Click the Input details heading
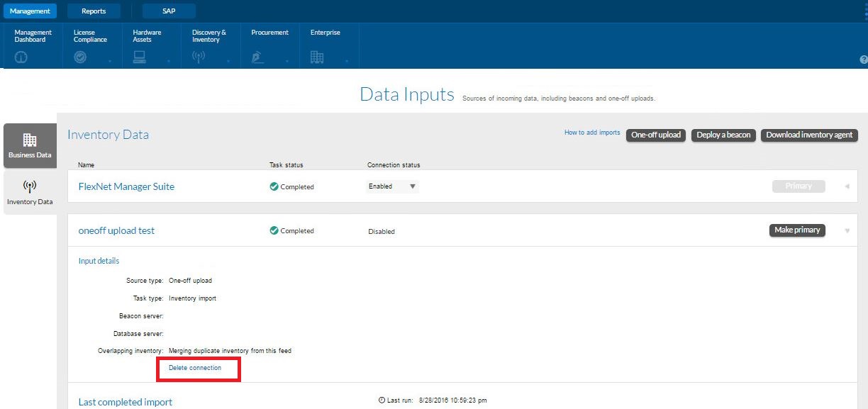Image resolution: width=868 pixels, height=409 pixels. coord(99,261)
